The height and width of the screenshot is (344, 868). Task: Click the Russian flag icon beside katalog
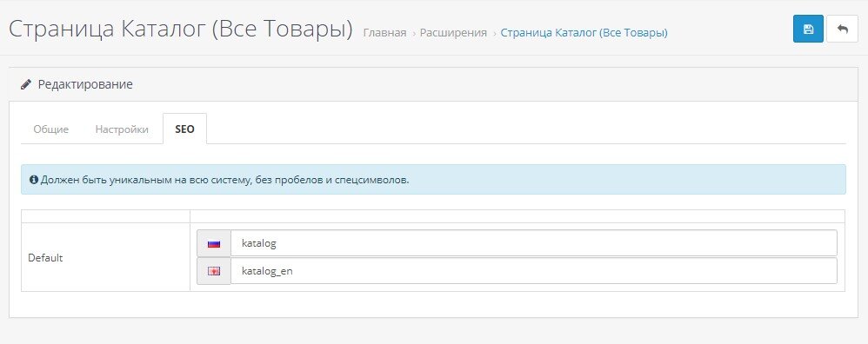pyautogui.click(x=214, y=243)
